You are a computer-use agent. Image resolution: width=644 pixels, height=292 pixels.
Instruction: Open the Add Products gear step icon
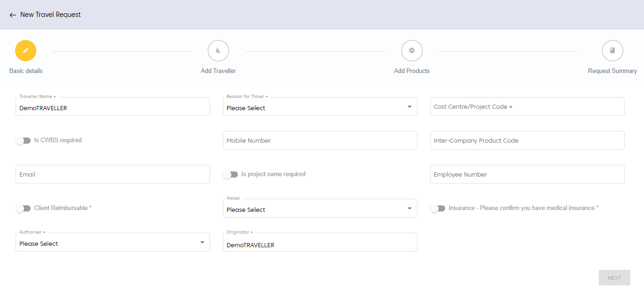pyautogui.click(x=412, y=50)
